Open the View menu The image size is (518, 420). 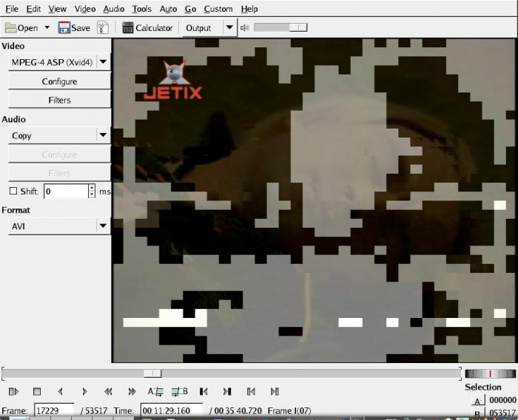point(58,9)
